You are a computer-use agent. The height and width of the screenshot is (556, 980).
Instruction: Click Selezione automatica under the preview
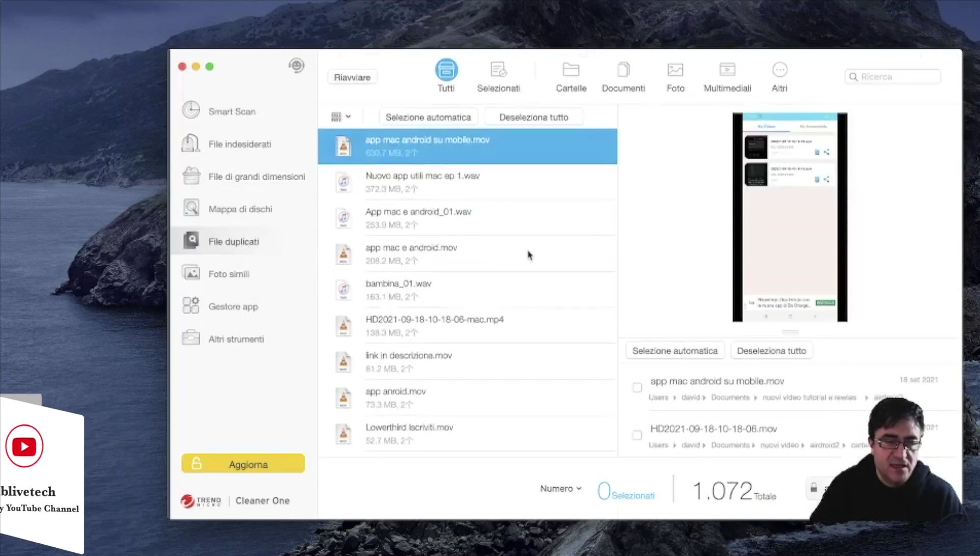tap(675, 350)
